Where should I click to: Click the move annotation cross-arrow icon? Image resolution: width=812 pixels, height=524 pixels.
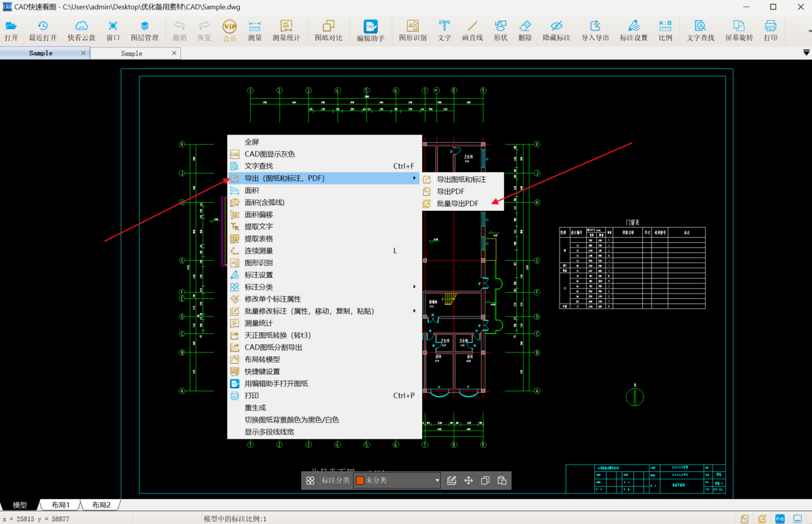click(468, 481)
